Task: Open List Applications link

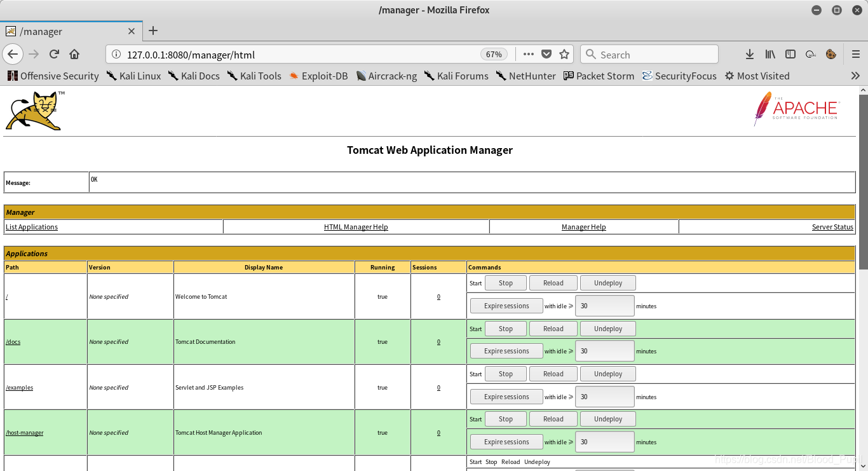Action: pyautogui.click(x=32, y=227)
